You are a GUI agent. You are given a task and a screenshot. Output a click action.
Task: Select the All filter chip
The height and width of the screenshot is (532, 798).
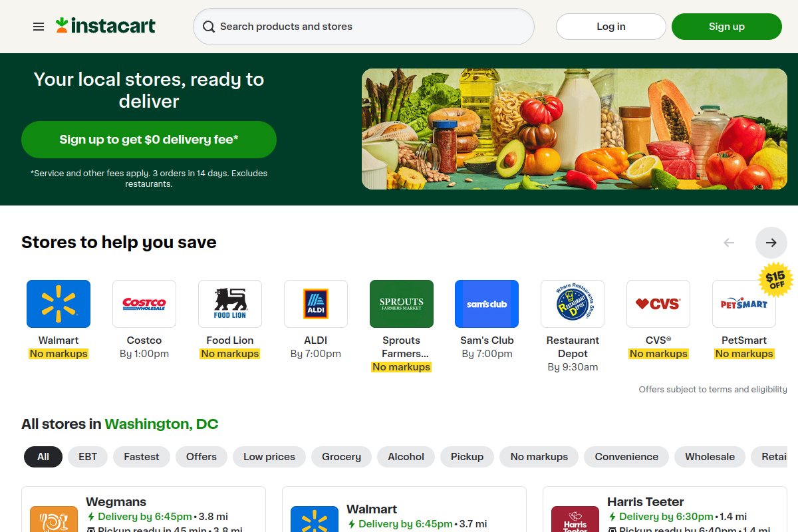pos(43,457)
